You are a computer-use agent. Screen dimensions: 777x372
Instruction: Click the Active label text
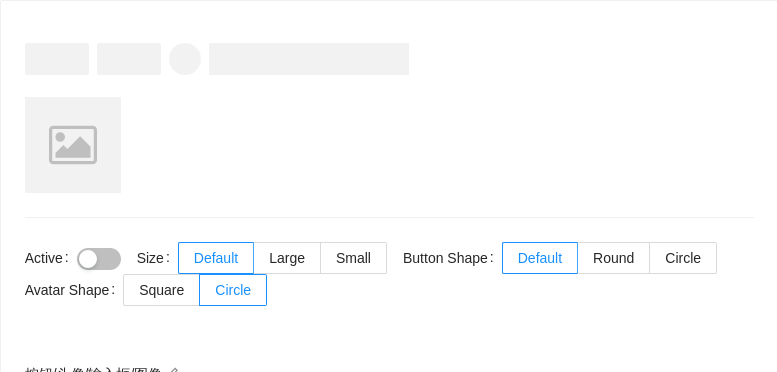click(x=45, y=258)
